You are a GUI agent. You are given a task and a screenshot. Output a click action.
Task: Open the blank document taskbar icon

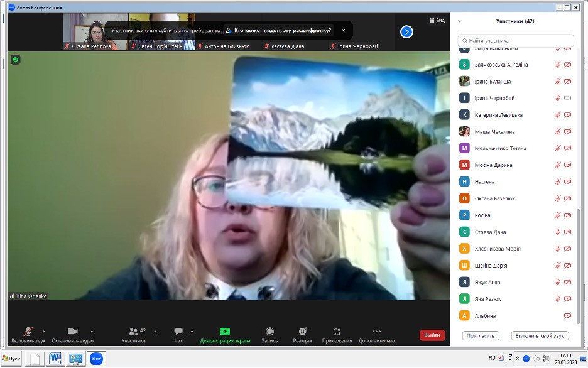[x=35, y=359]
